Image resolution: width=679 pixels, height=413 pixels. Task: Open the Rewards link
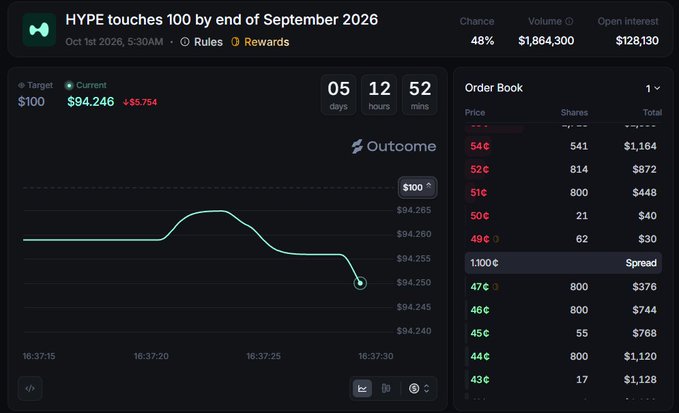click(266, 42)
